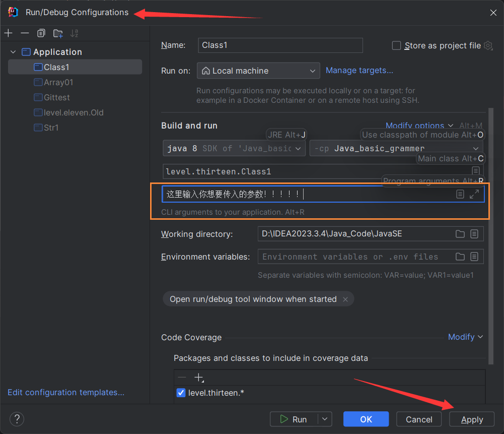The height and width of the screenshot is (434, 504).
Task: Focus the Name field containing Class1
Action: (x=280, y=45)
